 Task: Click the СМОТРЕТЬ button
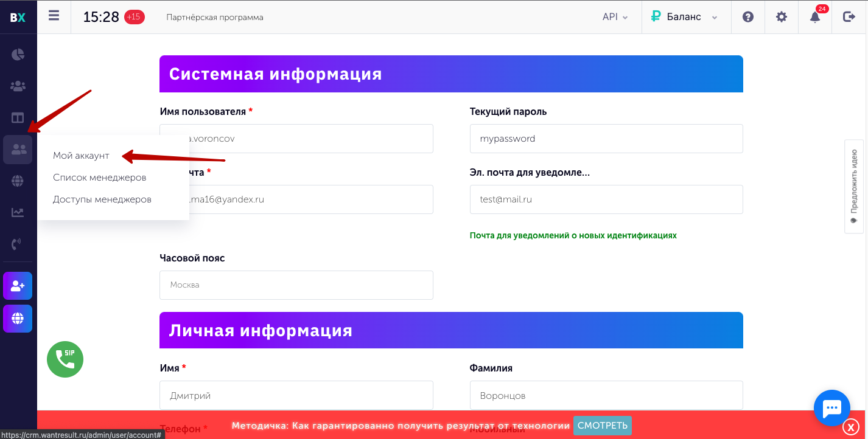[x=603, y=426]
